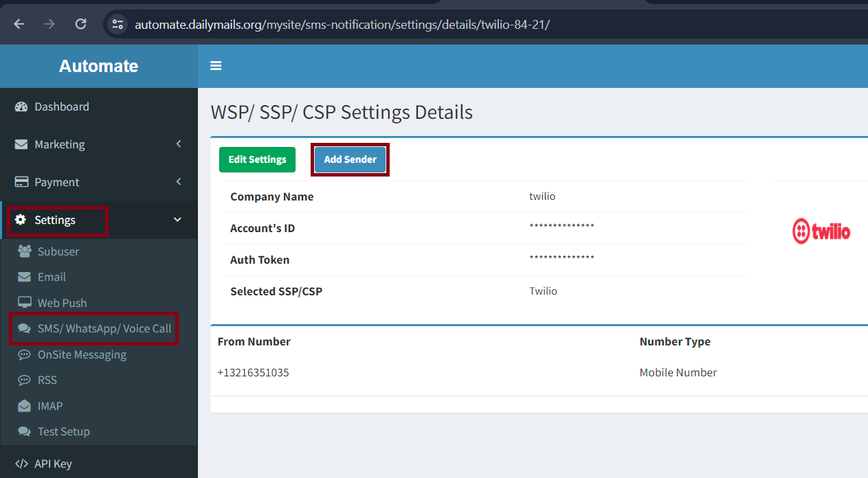Image resolution: width=868 pixels, height=478 pixels.
Task: Click the browser address bar URL
Action: [342, 25]
